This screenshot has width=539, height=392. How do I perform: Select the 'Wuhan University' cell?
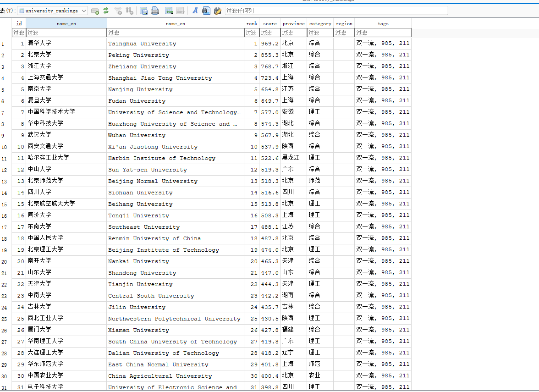(175, 135)
